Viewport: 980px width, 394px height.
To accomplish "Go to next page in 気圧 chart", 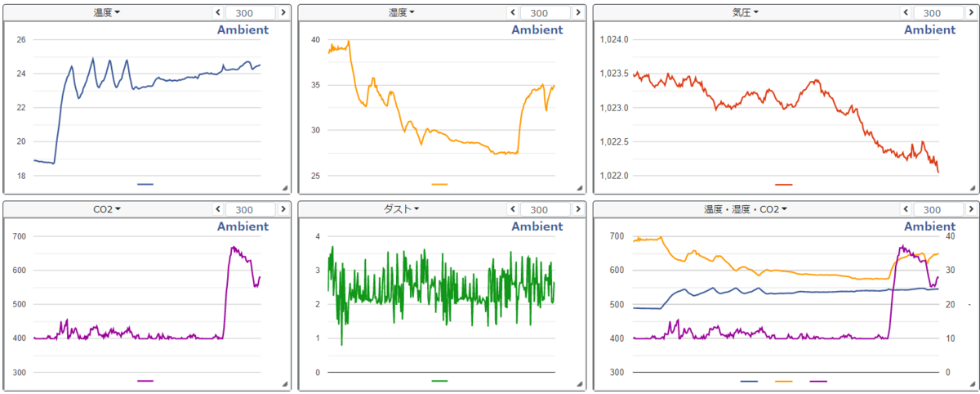I will pos(971,12).
